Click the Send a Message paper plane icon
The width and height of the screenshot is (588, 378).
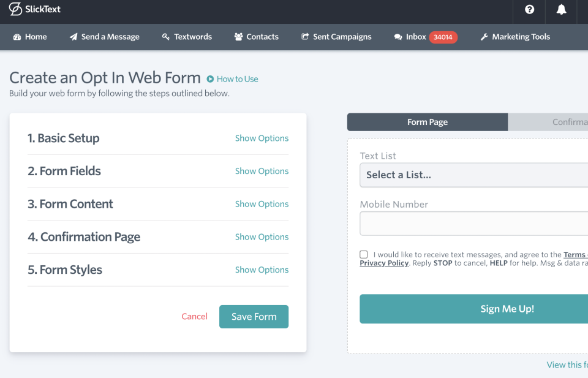(x=73, y=37)
